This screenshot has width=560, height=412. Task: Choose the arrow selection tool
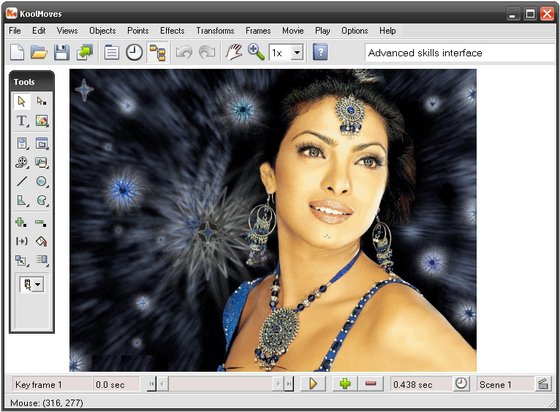pos(22,102)
